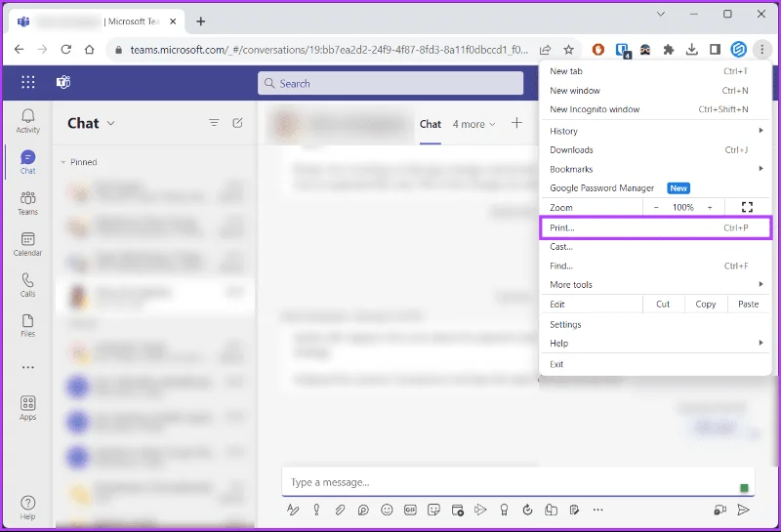Open the Apps store icon
781x532 pixels.
28,408
